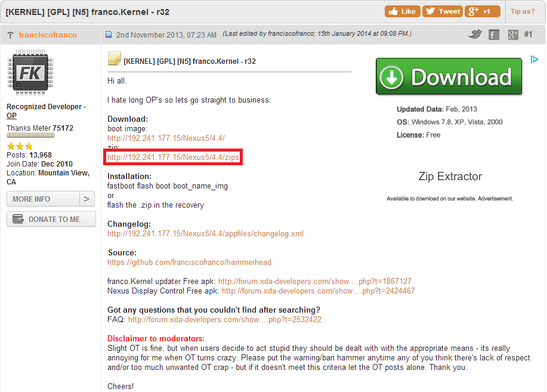This screenshot has height=392, width=547.
Task: Open the franco.Kernel updater apk link
Action: pyautogui.click(x=315, y=282)
